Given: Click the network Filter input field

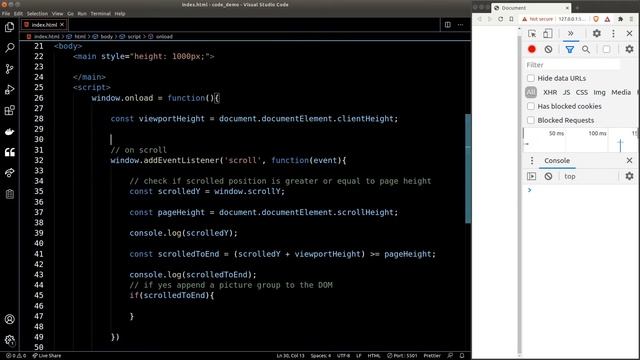Looking at the screenshot, I should 572,65.
